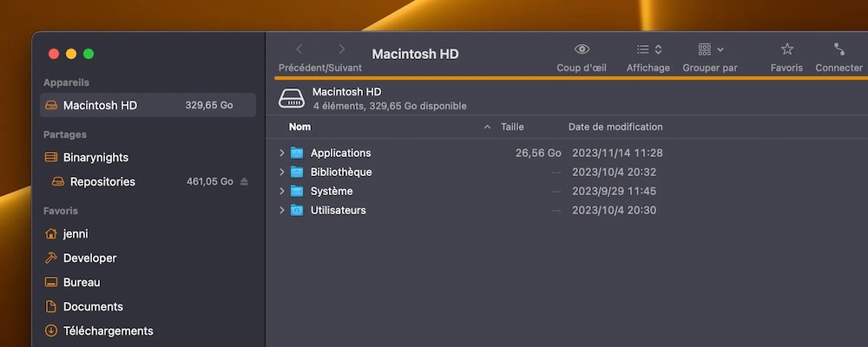868x347 pixels.
Task: Open the jenni home folder
Action: (76, 233)
